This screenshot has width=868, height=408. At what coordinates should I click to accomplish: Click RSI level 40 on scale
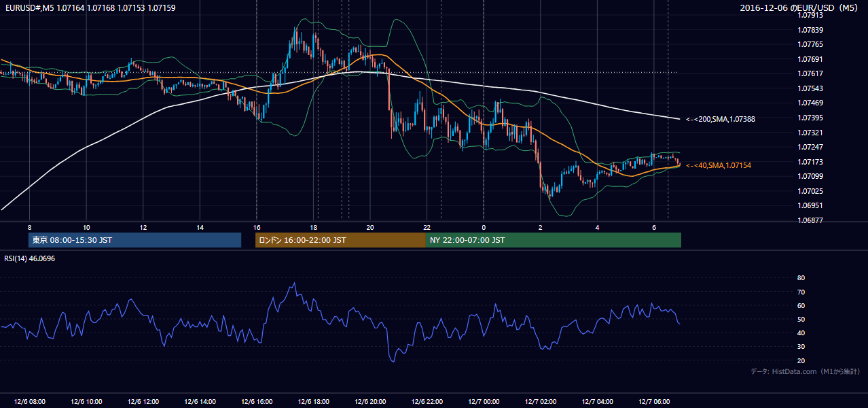pos(801,333)
